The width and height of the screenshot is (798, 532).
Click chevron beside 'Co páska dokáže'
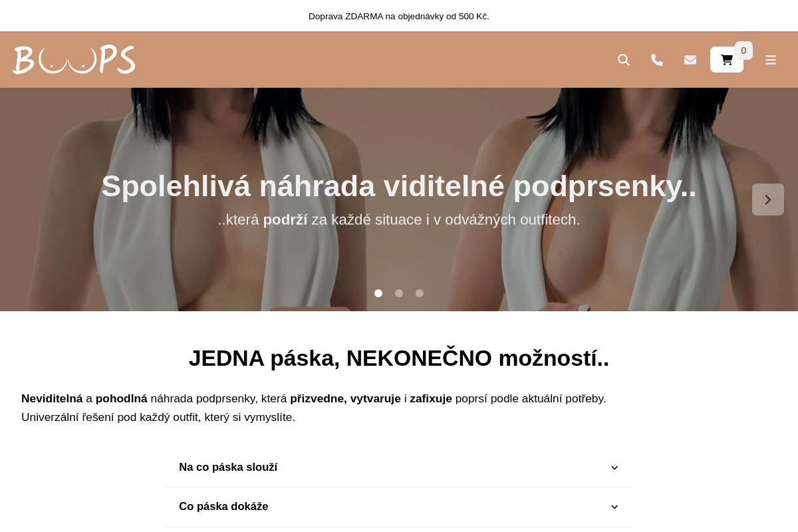(x=614, y=507)
